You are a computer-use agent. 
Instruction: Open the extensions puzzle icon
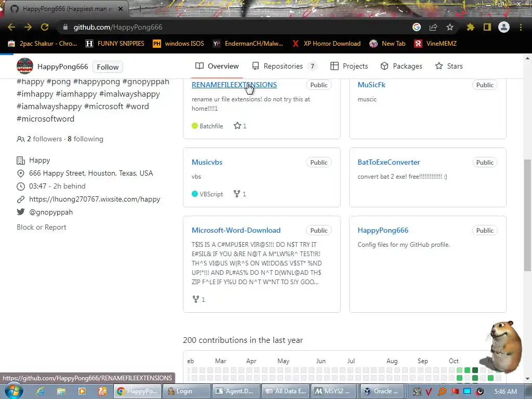(x=471, y=27)
